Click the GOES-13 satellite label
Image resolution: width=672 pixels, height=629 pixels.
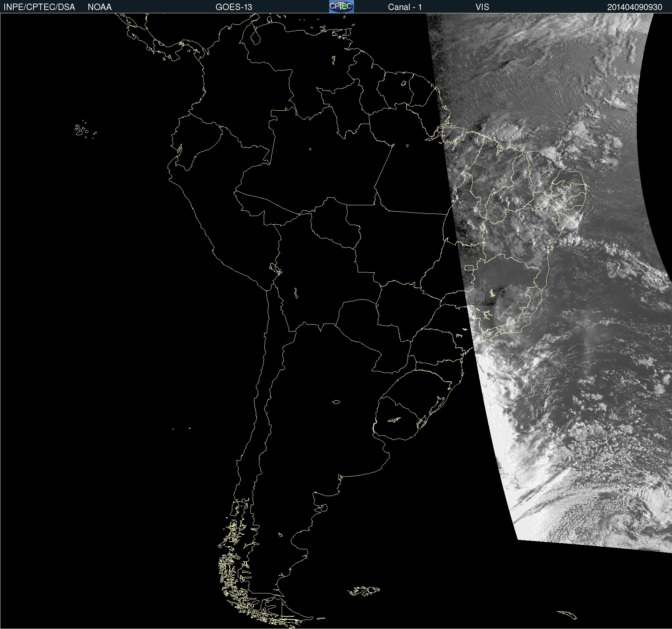(x=234, y=7)
